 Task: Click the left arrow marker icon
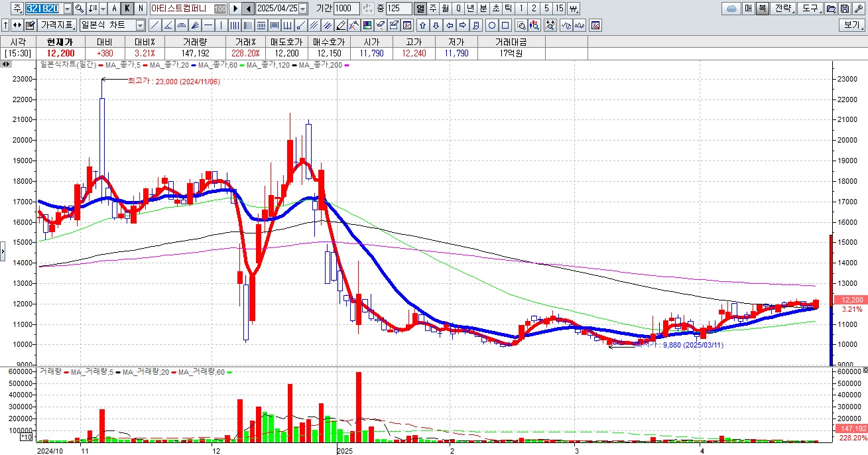click(449, 25)
